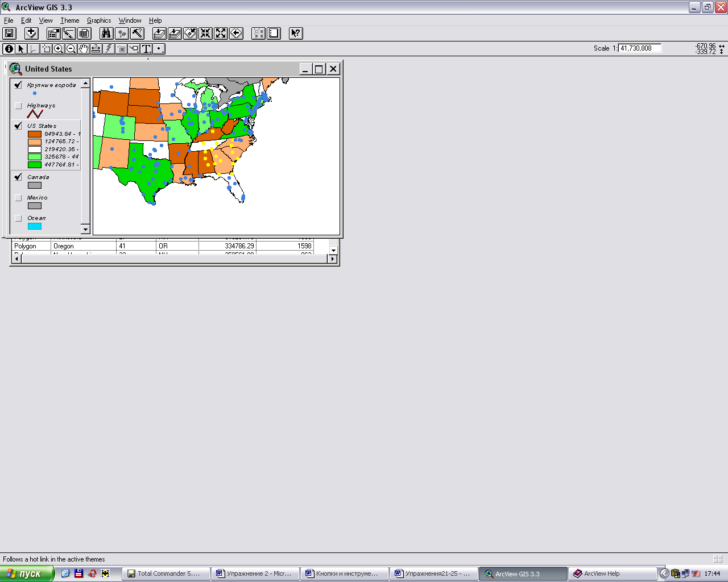Click the inward-arrows Zoom In button
This screenshot has height=582, width=728.
point(205,34)
